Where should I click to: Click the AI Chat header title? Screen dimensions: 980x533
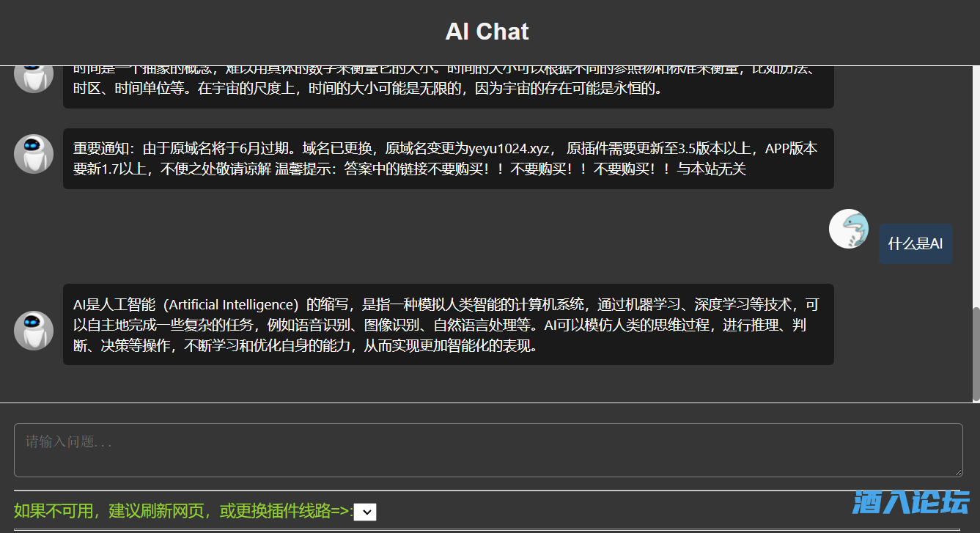(487, 32)
